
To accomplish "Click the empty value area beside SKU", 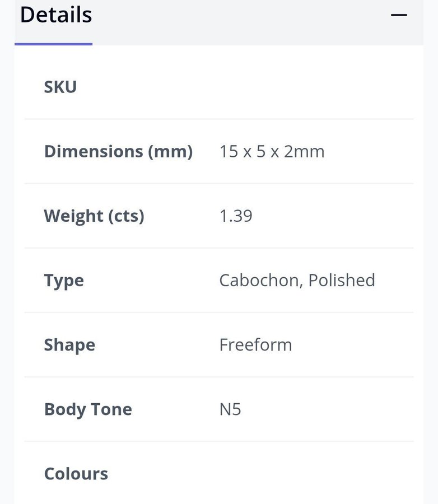I will 314,87.
